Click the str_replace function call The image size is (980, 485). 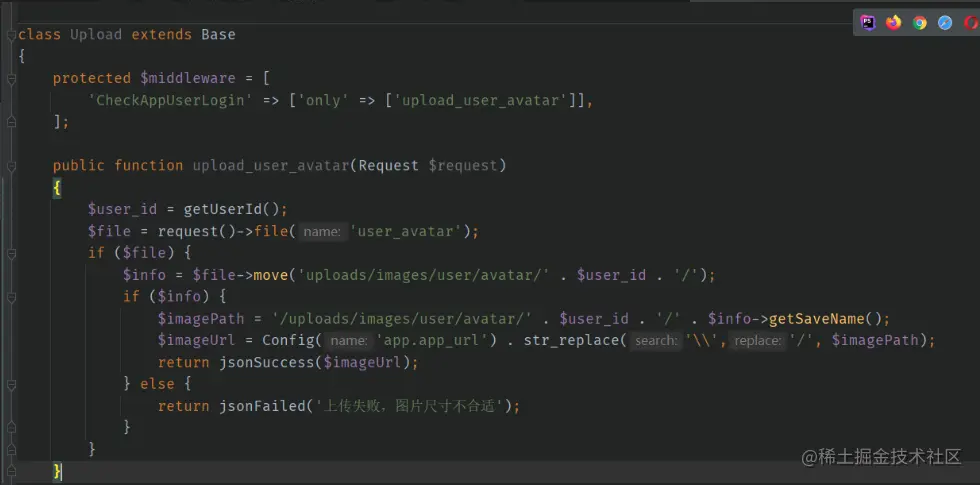[571, 341]
